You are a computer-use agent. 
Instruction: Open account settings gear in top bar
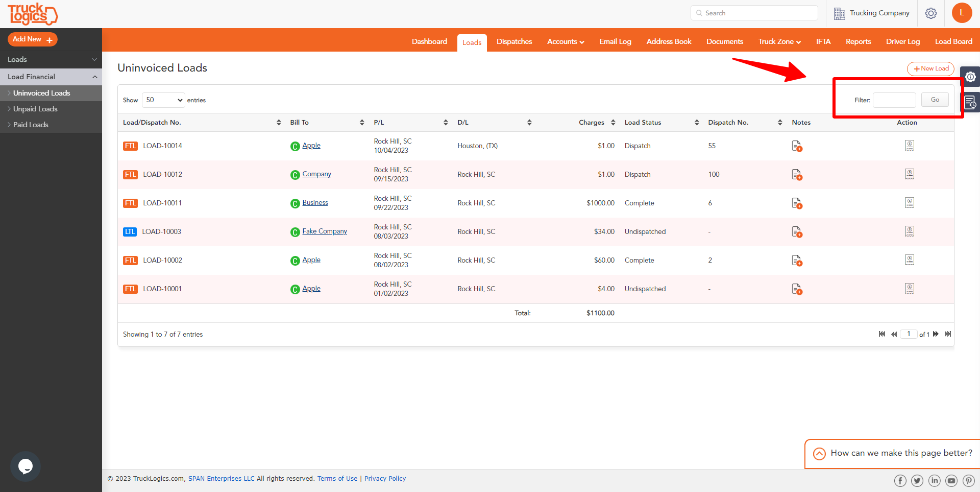930,13
